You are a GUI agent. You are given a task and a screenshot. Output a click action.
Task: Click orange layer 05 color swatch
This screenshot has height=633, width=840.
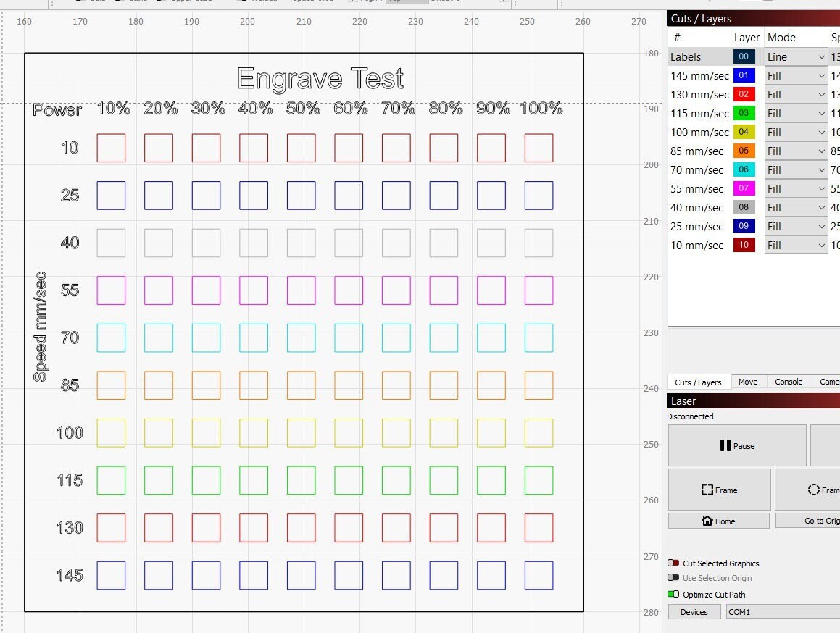(x=744, y=151)
